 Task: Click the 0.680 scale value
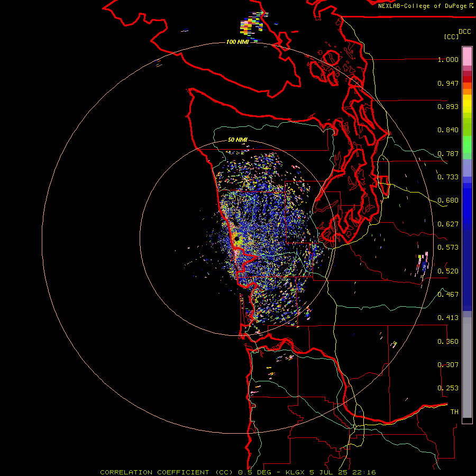[448, 200]
